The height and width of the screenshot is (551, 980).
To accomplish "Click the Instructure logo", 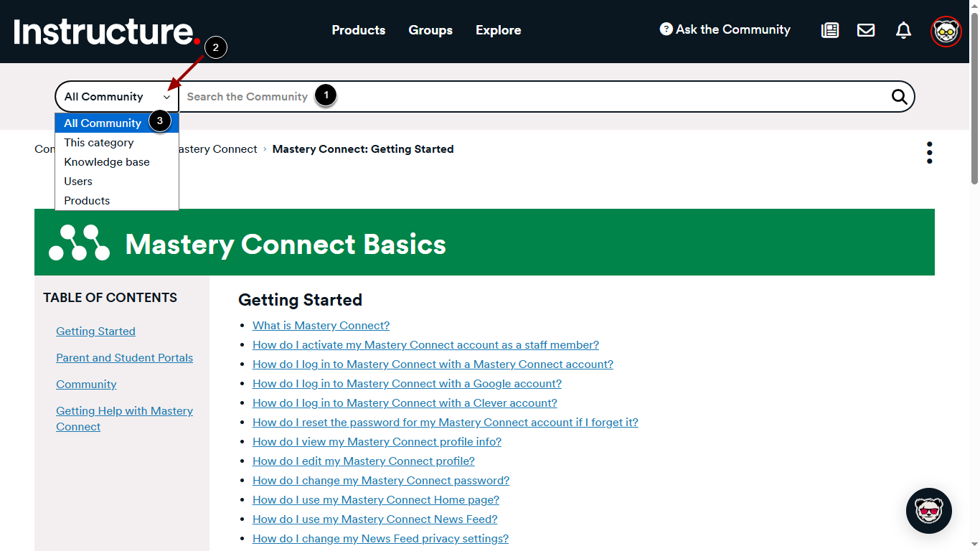I will click(x=105, y=32).
